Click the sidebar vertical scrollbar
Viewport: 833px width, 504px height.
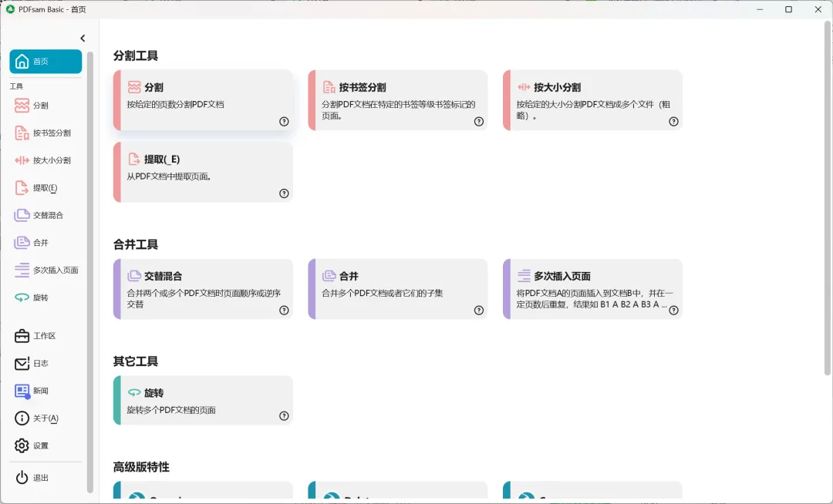tap(89, 272)
